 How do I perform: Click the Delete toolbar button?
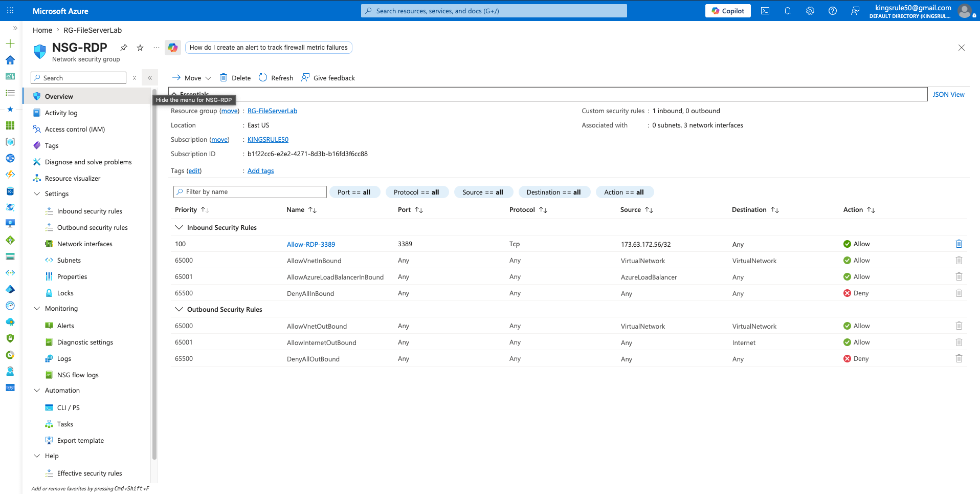pyautogui.click(x=235, y=78)
